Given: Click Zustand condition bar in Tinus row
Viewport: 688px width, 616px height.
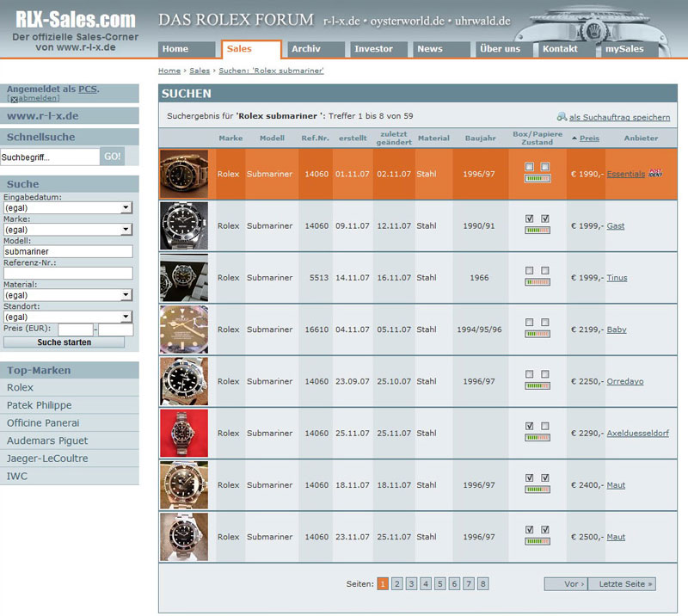Looking at the screenshot, I should point(537,282).
